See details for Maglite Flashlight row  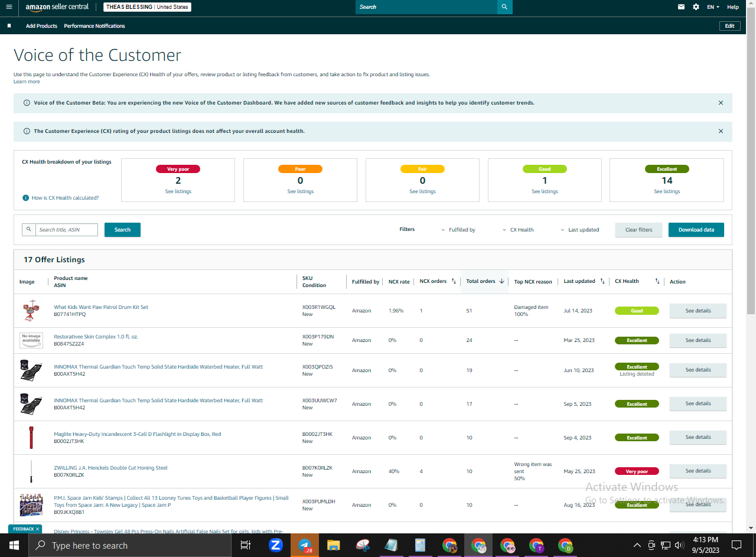pos(698,437)
